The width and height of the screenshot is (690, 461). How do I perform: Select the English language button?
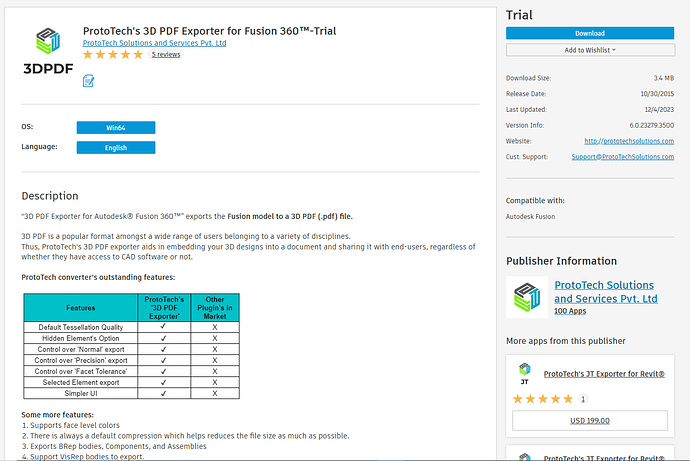[116, 148]
